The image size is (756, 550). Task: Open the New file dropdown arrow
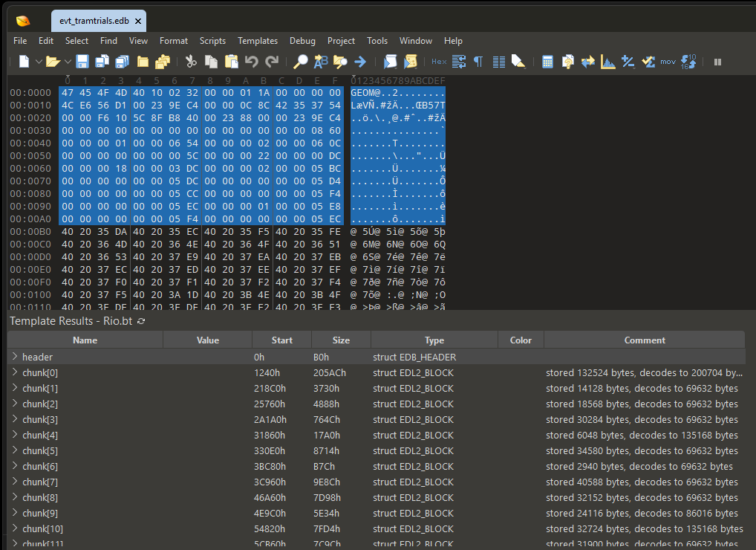[x=39, y=62]
